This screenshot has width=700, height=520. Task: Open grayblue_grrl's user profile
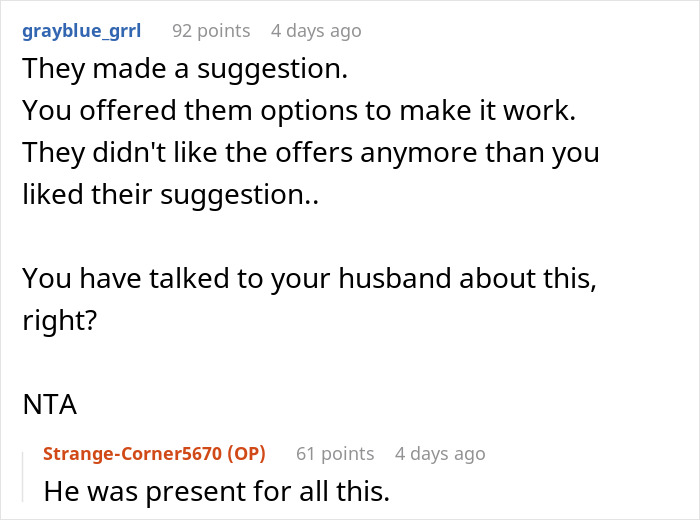pos(81,31)
